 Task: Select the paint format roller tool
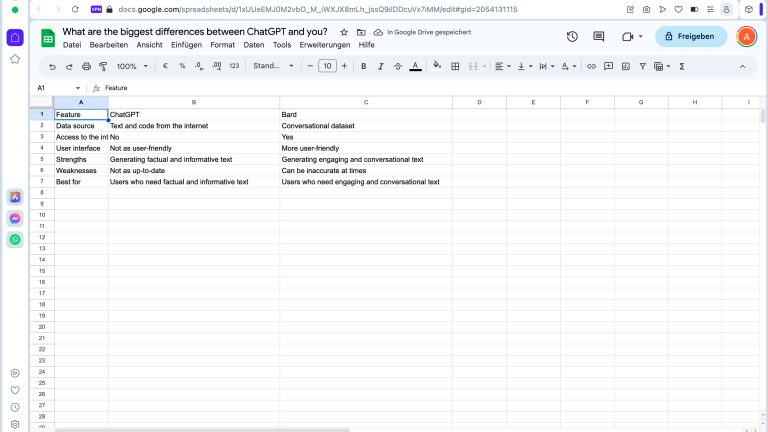103,67
